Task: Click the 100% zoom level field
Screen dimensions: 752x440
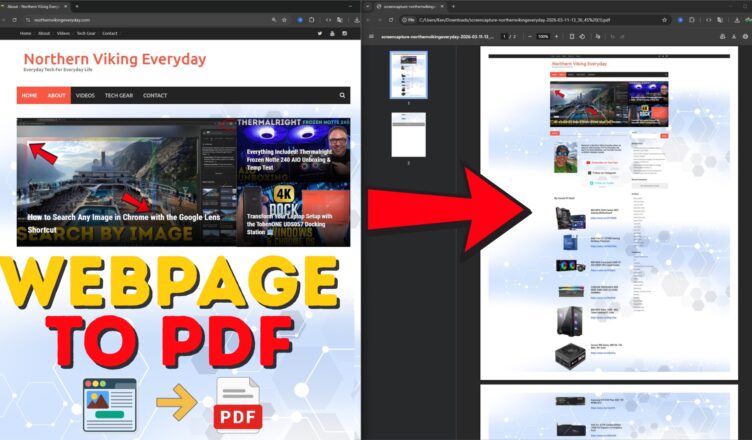Action: coord(543,36)
